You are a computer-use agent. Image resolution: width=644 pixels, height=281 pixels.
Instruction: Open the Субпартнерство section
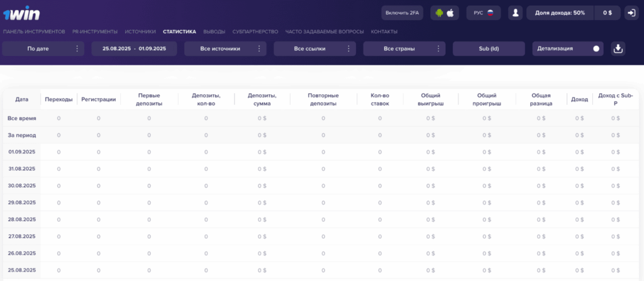point(255,31)
